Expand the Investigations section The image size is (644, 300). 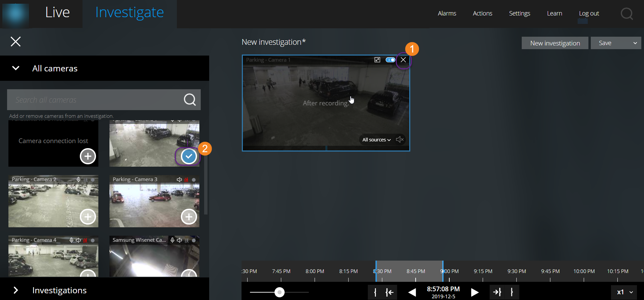[16, 290]
